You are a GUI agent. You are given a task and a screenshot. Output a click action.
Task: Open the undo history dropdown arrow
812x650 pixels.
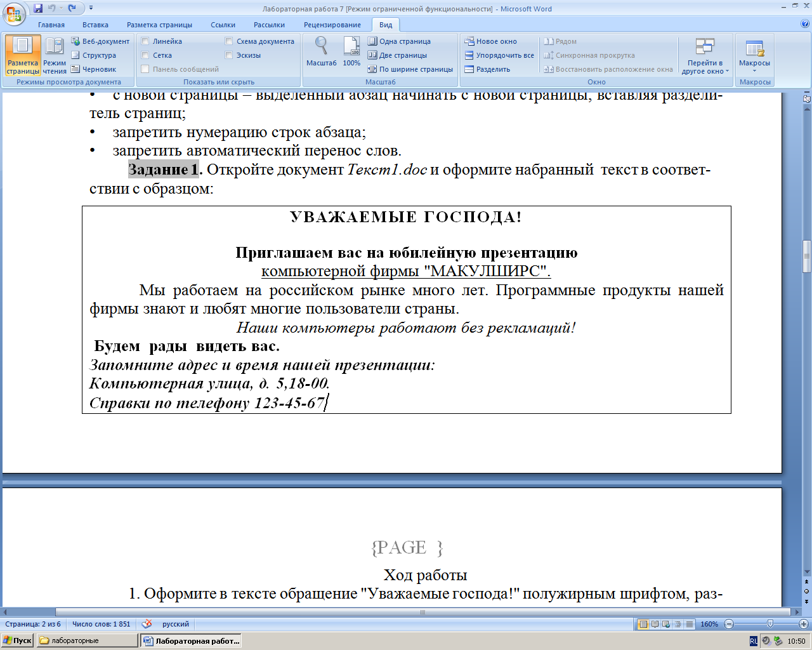click(x=61, y=8)
